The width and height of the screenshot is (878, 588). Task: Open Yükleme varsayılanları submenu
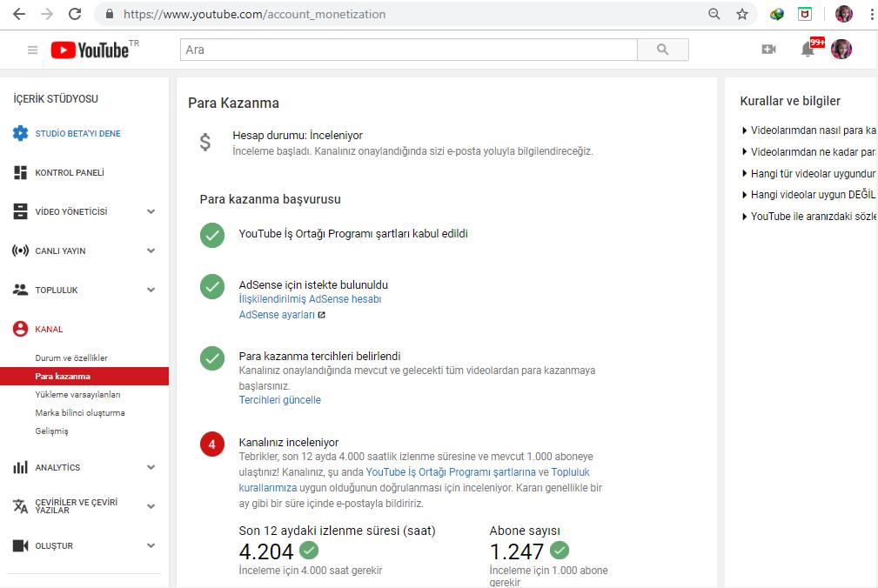[x=77, y=394]
